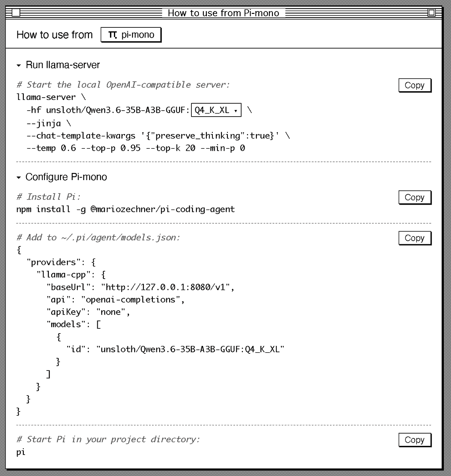
Task: Click the --chat-template-kwargs line
Action: pos(158,136)
